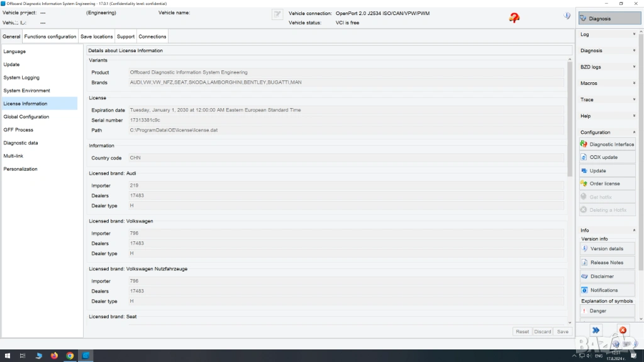Viewport: 644px width, 362px height.
Task: Open the Notifications entry
Action: pos(608,290)
